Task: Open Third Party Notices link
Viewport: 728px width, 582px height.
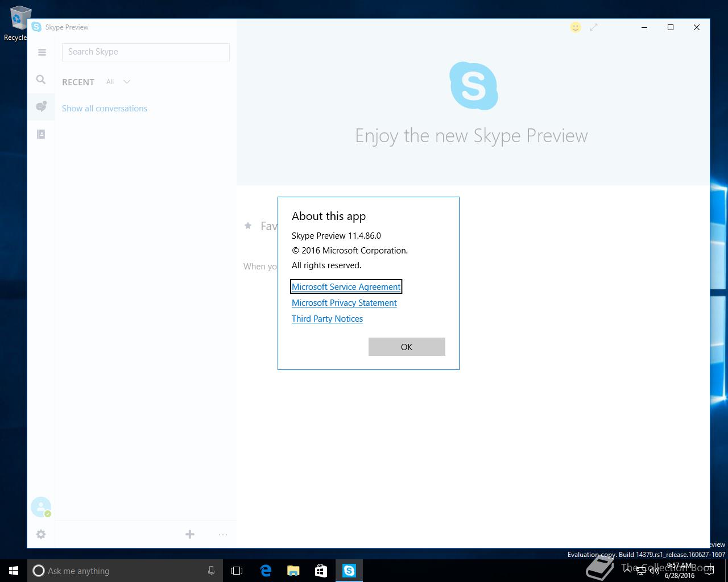Action: pyautogui.click(x=327, y=319)
